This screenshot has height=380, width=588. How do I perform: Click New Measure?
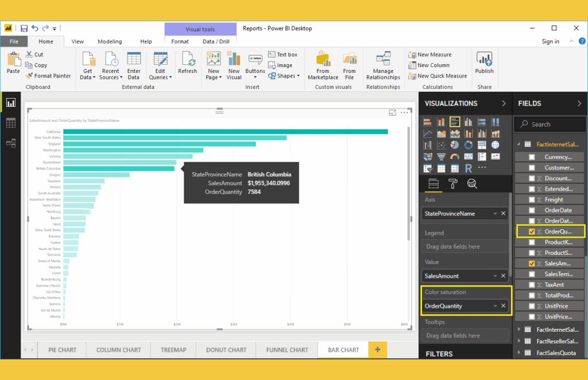430,55
